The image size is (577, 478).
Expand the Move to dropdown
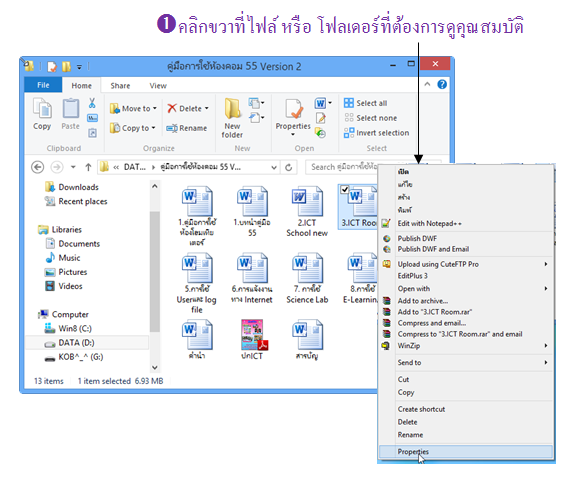click(155, 109)
